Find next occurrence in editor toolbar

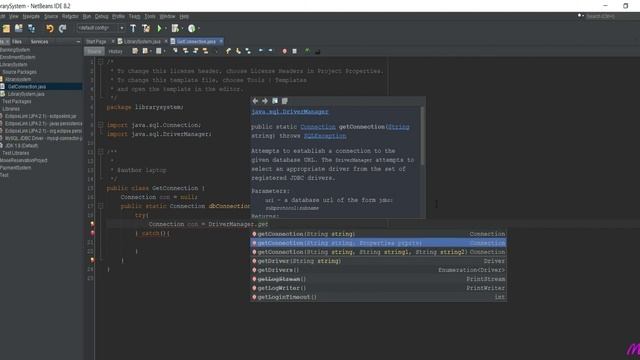(196, 51)
